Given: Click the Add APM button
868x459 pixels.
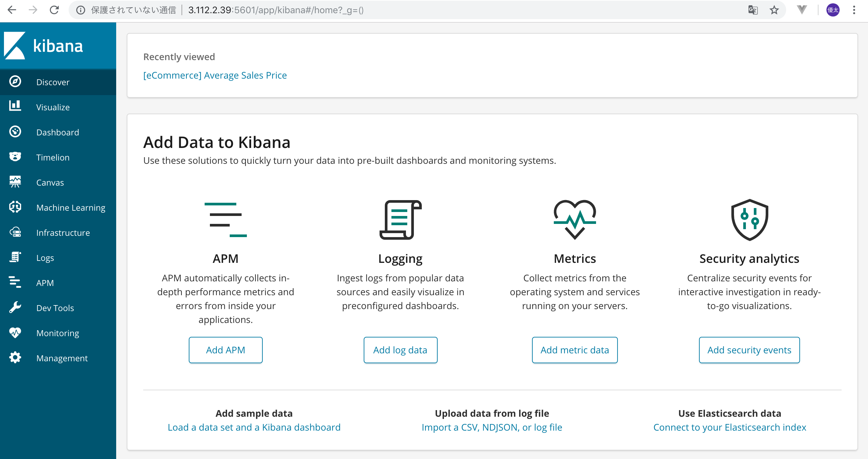Looking at the screenshot, I should [225, 350].
